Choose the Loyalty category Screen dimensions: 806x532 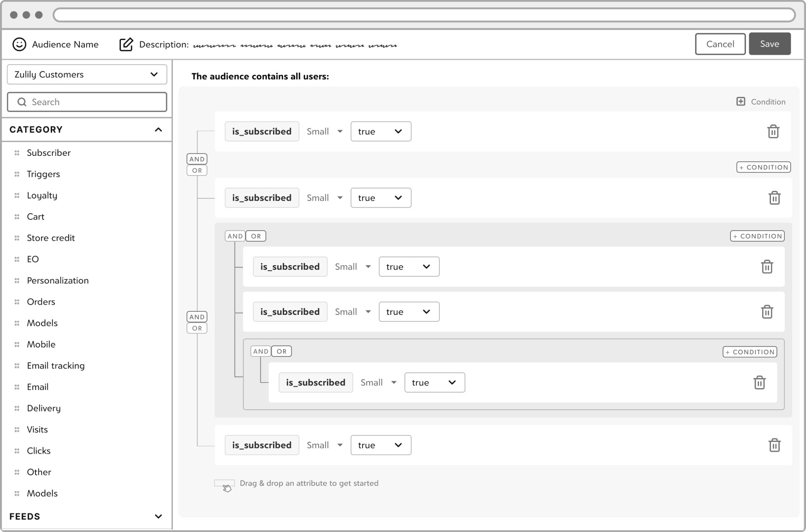pyautogui.click(x=42, y=195)
